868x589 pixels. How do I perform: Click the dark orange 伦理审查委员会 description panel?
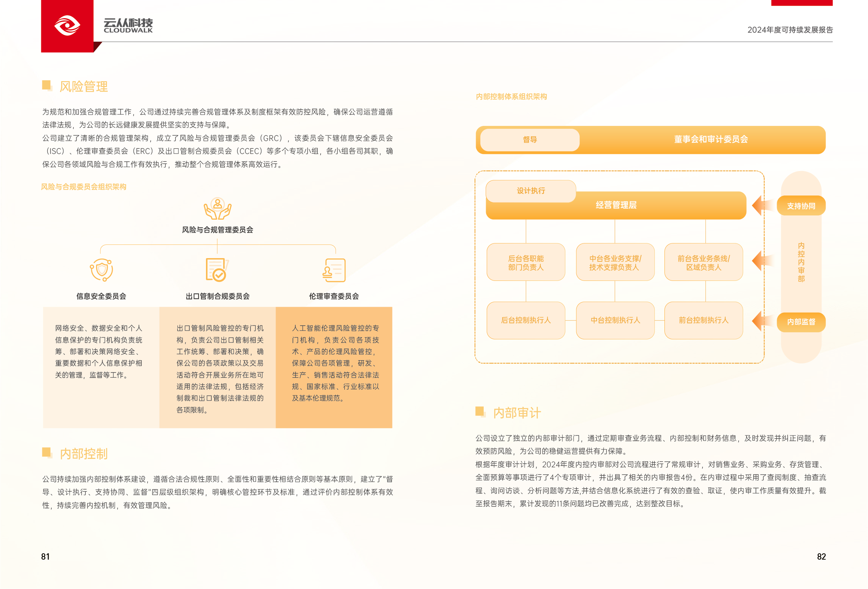[x=334, y=367]
